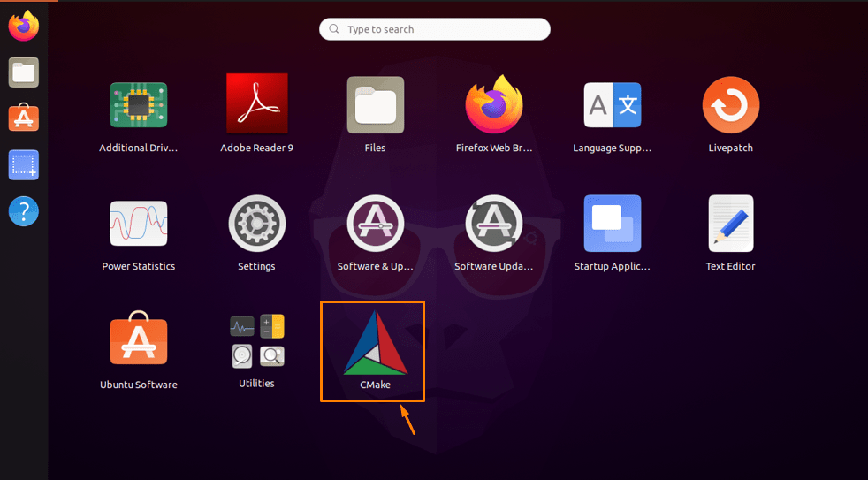Launch Ubuntu Software from app grid

tap(139, 339)
